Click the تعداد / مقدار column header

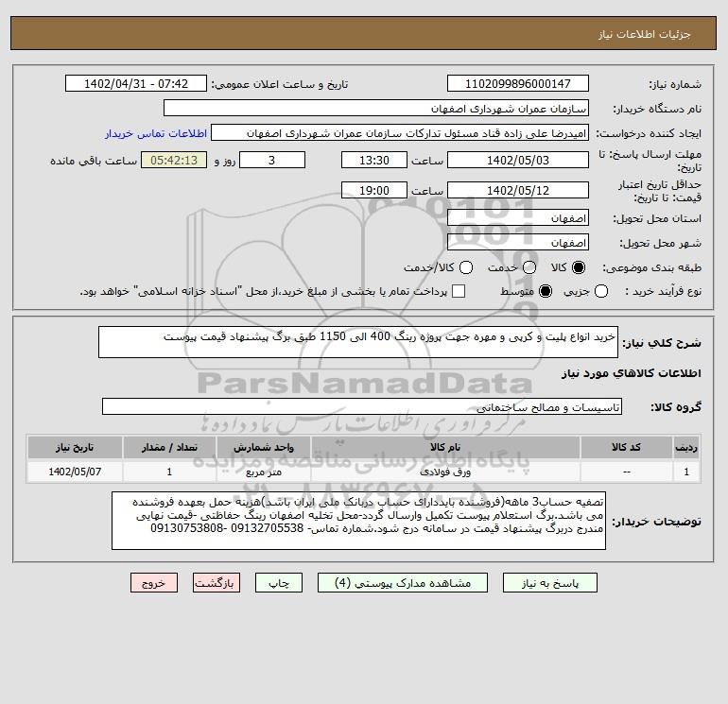pyautogui.click(x=169, y=447)
